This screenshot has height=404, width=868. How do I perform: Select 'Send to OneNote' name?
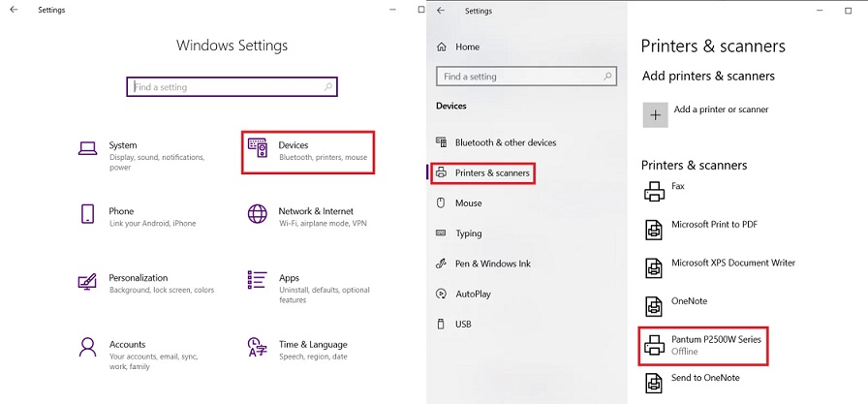point(706,378)
